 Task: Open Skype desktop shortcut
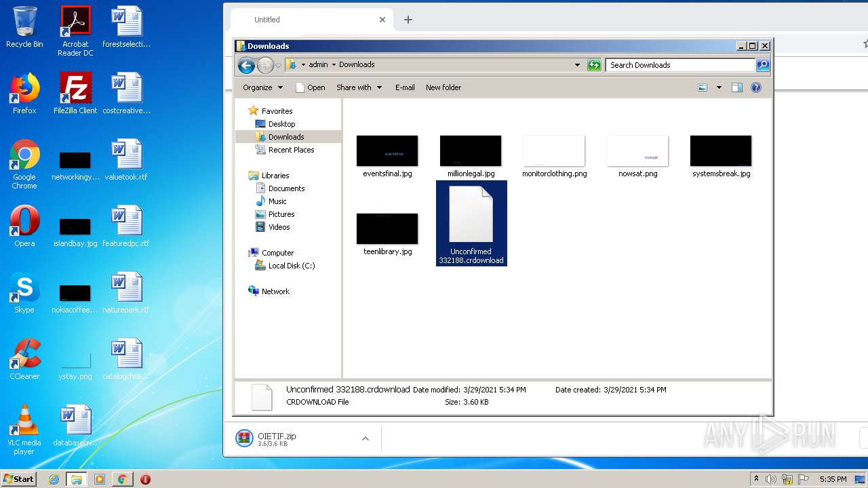click(24, 293)
